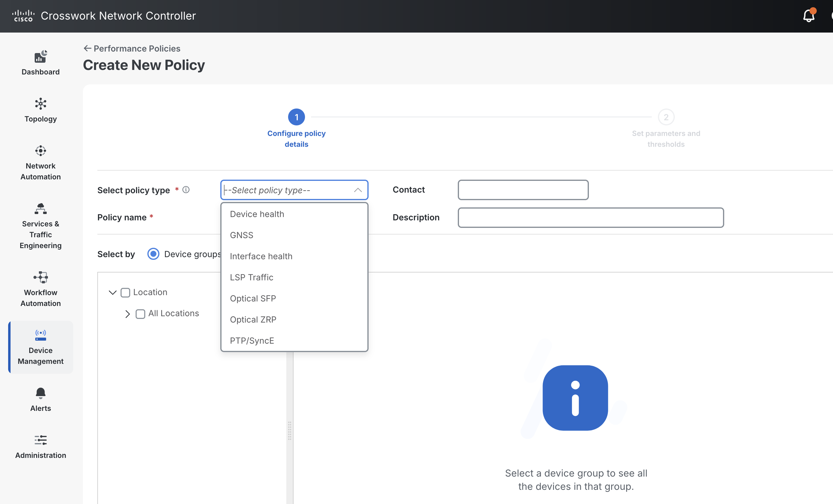833x504 pixels.
Task: Open Administration settings icon
Action: click(41, 440)
